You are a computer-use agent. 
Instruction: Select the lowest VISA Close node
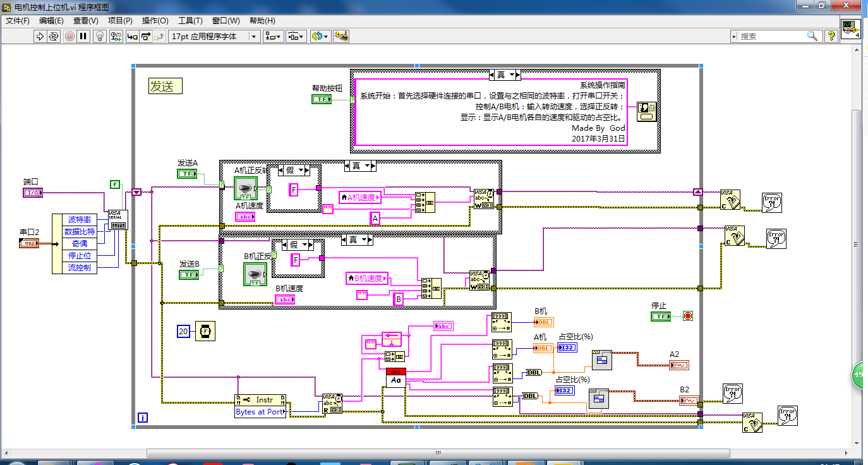point(752,422)
